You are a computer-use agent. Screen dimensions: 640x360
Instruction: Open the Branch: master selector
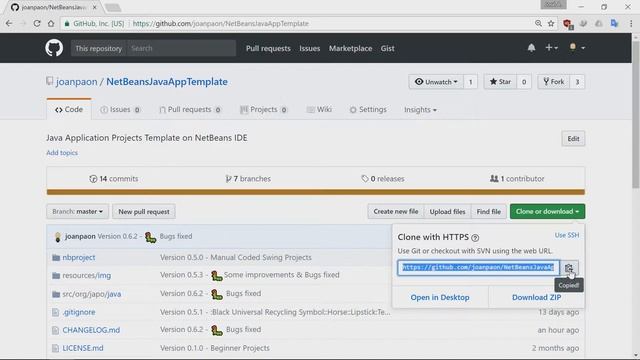78,211
